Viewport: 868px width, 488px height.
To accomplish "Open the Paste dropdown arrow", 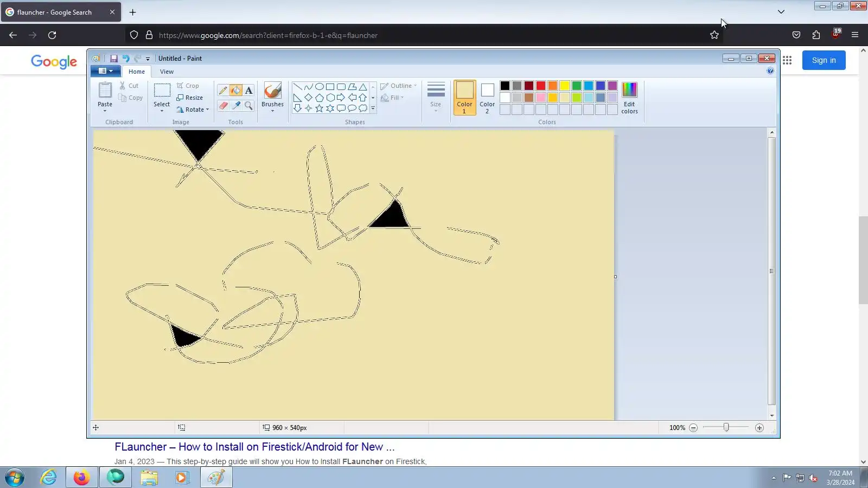I will 105,111.
